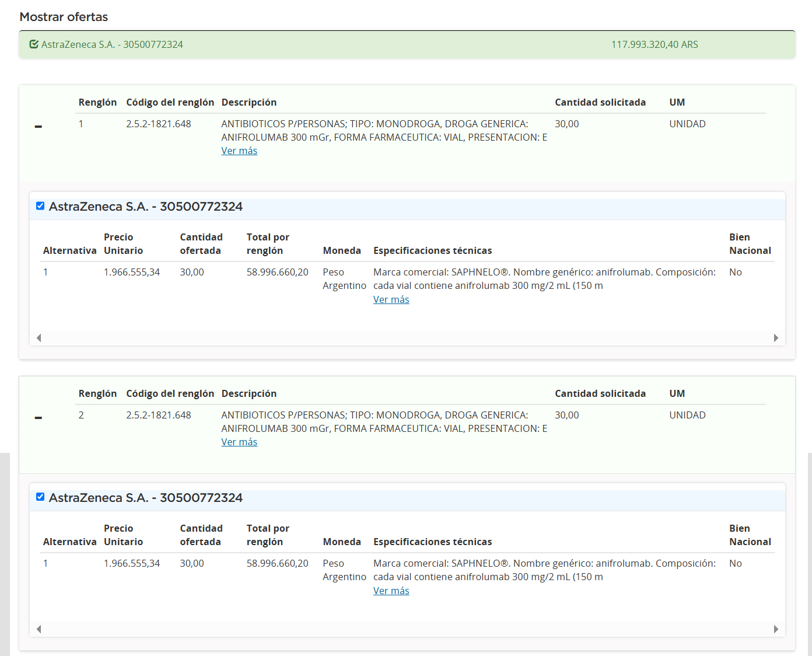Click right scroll arrow of renglón 2 offer table
Screen dimensions: 812x656
coord(776,629)
